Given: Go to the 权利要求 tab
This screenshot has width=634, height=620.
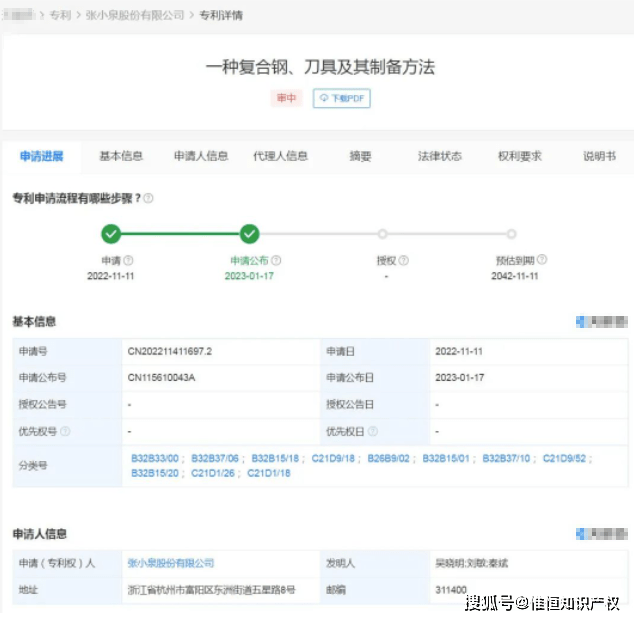Looking at the screenshot, I should pyautogui.click(x=519, y=156).
